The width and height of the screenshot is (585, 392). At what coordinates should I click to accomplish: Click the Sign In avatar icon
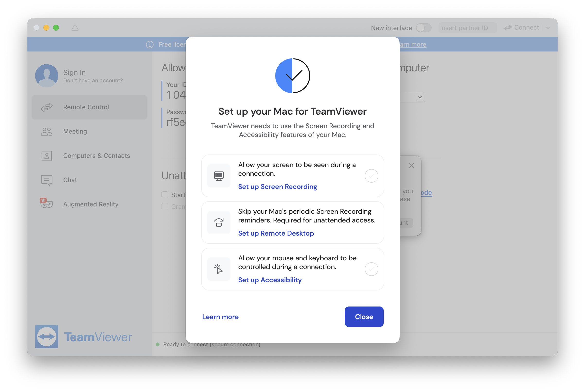pyautogui.click(x=46, y=76)
